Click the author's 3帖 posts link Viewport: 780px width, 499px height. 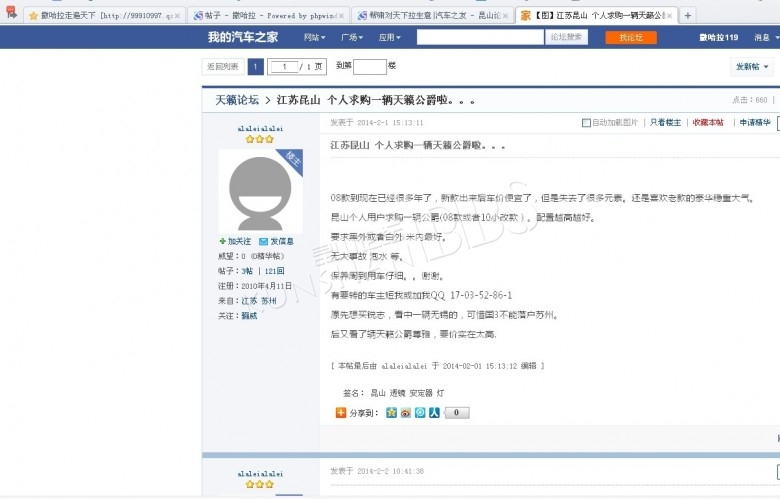247,271
